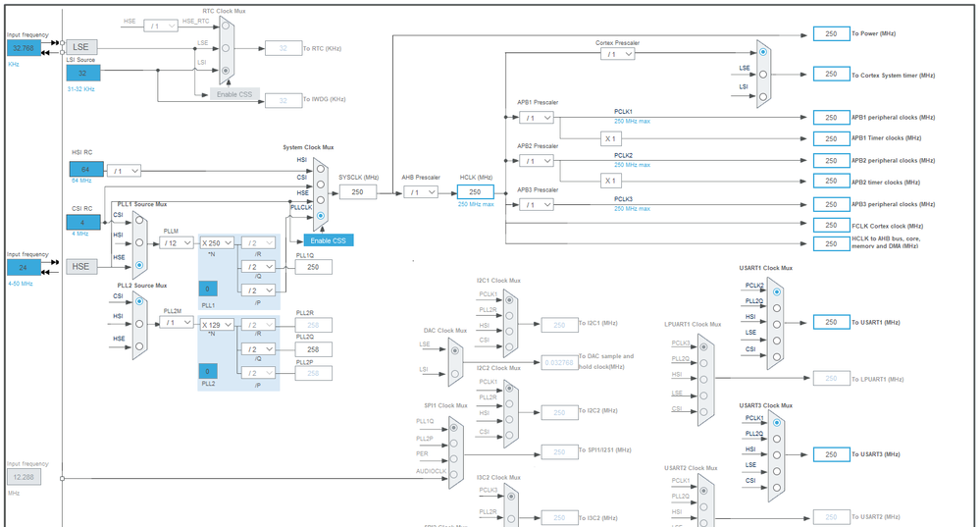Click the CSI RC 4 value block
Image resolution: width=980 pixels, height=527 pixels.
pyautogui.click(x=83, y=223)
